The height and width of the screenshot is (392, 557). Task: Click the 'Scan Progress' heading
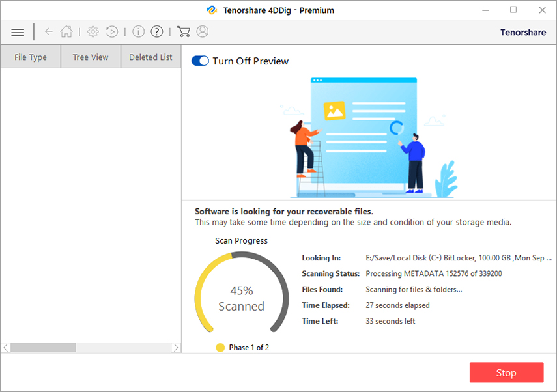241,241
